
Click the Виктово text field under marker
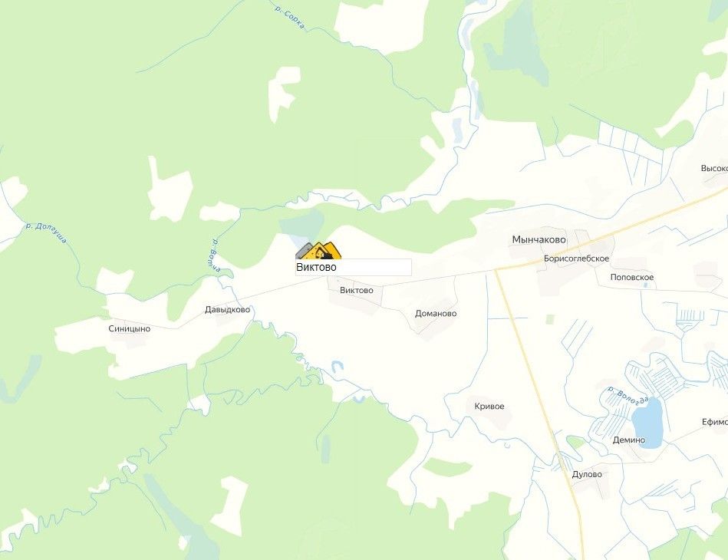coord(354,268)
